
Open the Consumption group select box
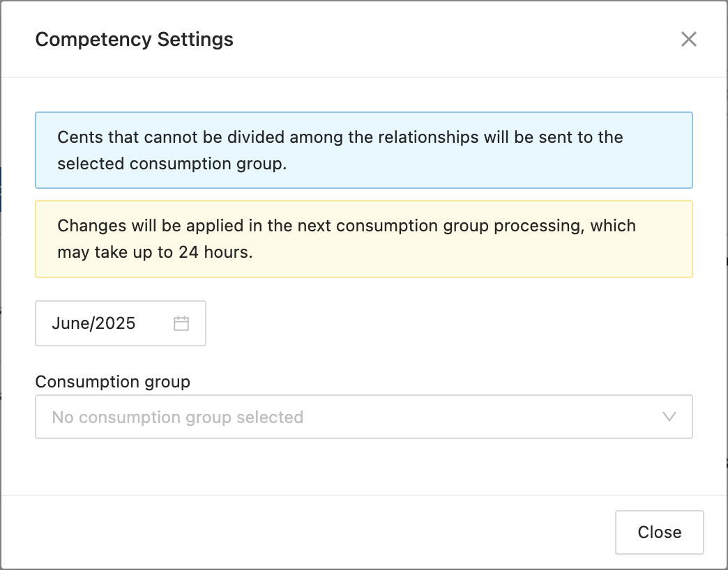point(363,417)
